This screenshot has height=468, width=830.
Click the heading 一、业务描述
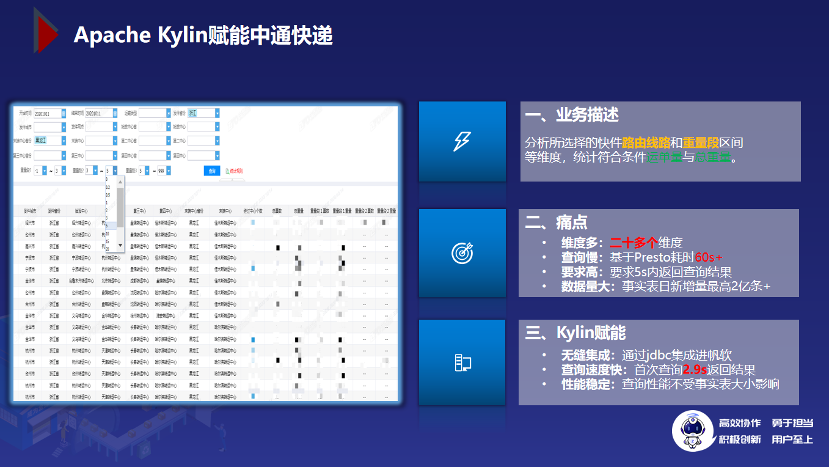pos(572,115)
